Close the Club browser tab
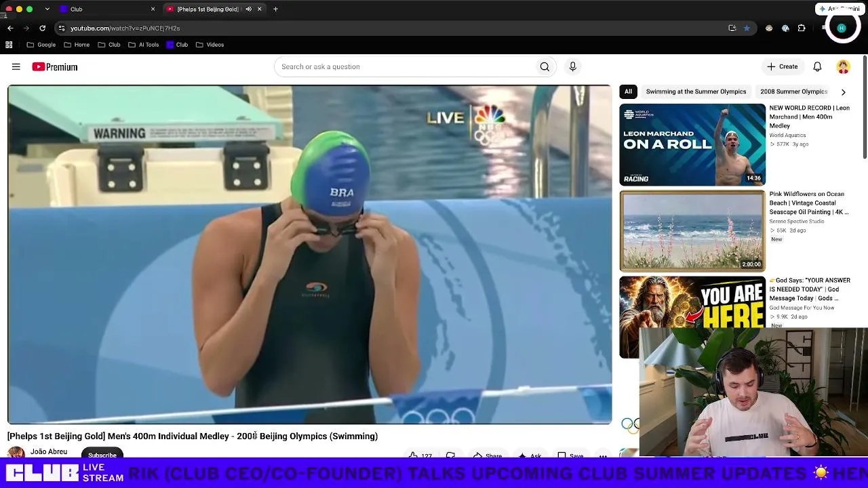The image size is (868, 488). coord(153,9)
